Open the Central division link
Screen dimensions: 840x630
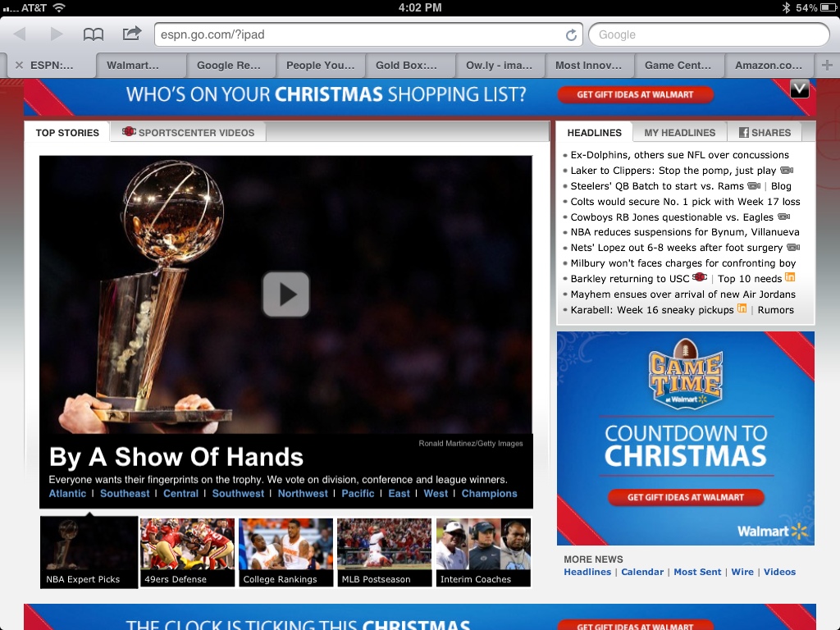[180, 493]
